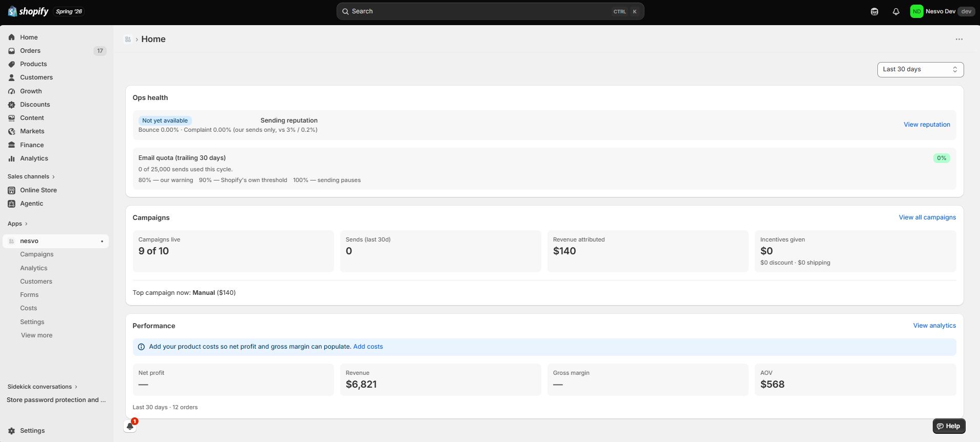
Task: Click the Shopify logo
Action: (x=28, y=11)
